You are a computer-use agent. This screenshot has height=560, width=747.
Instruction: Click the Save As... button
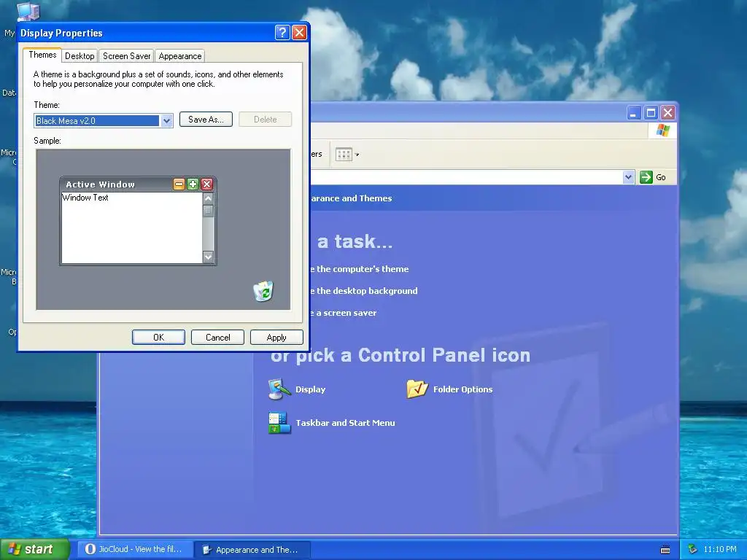click(206, 120)
